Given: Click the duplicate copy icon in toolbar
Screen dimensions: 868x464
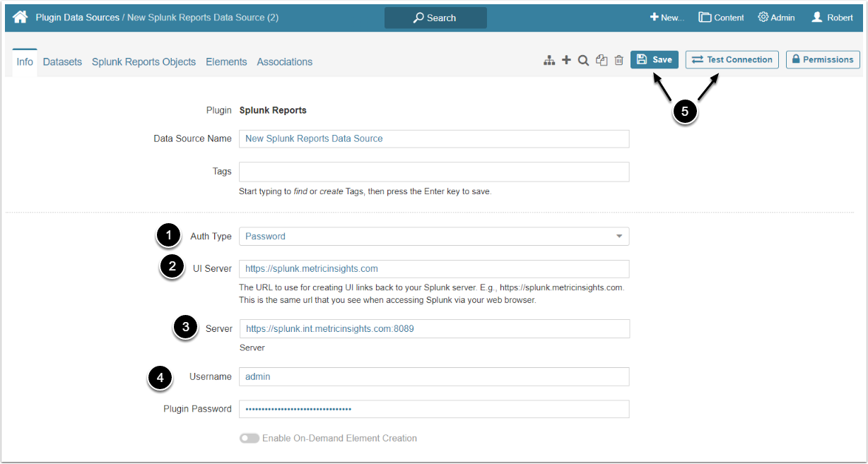Looking at the screenshot, I should pos(602,61).
